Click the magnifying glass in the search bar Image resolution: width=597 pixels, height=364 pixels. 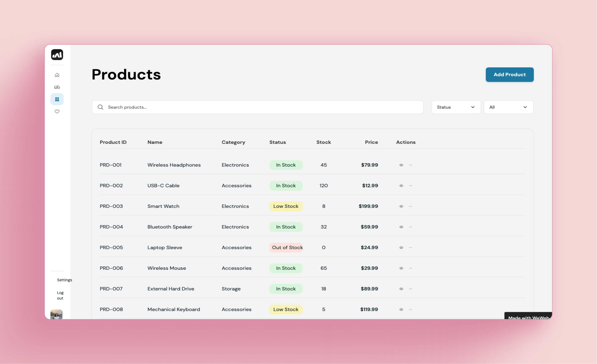click(100, 107)
